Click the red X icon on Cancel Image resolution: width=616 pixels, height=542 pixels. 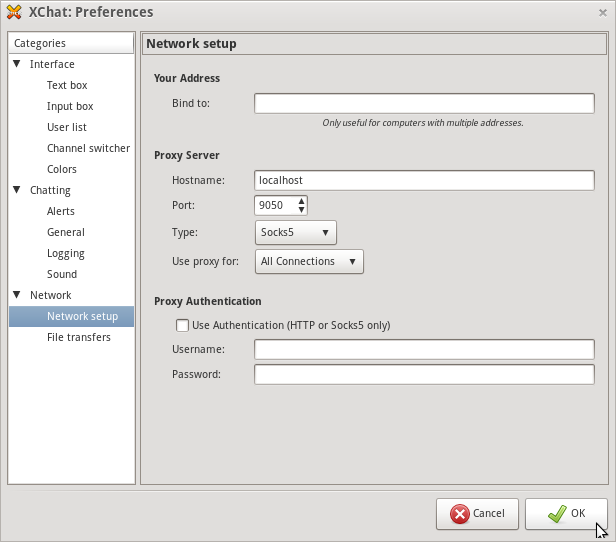click(x=460, y=514)
